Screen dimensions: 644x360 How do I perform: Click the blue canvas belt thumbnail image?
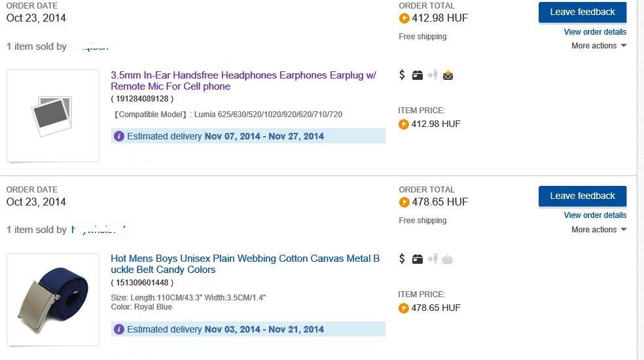coord(53,300)
